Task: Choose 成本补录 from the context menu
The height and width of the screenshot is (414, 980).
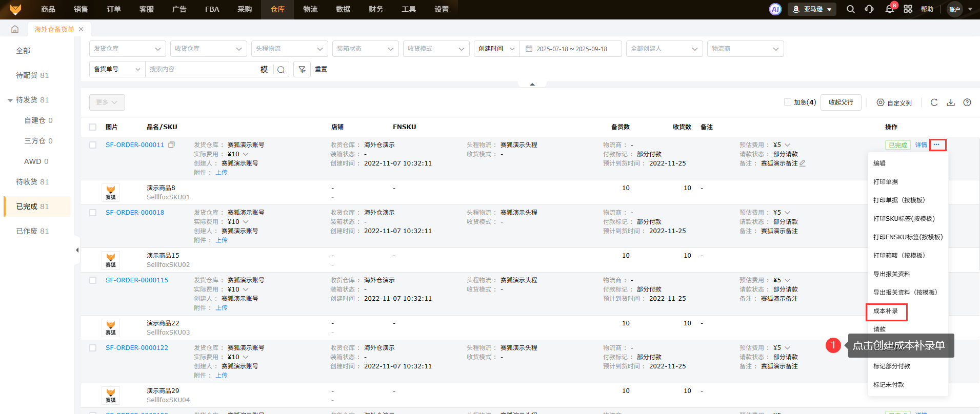Action: pos(886,311)
